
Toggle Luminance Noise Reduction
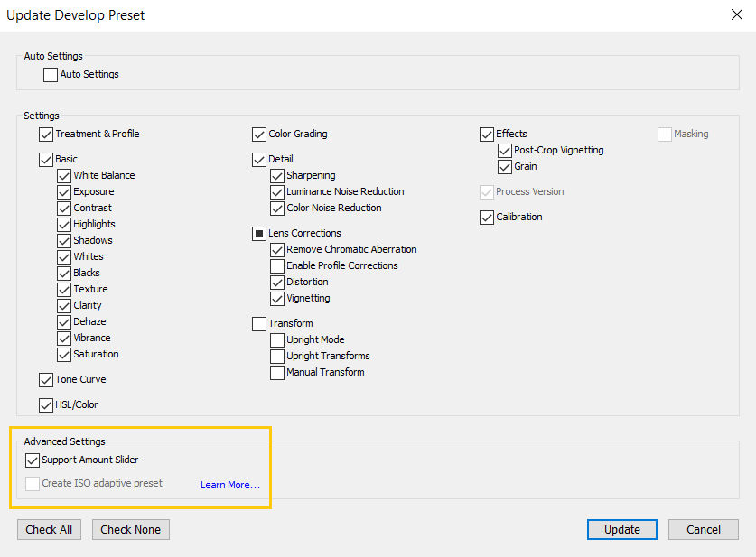[x=276, y=191]
